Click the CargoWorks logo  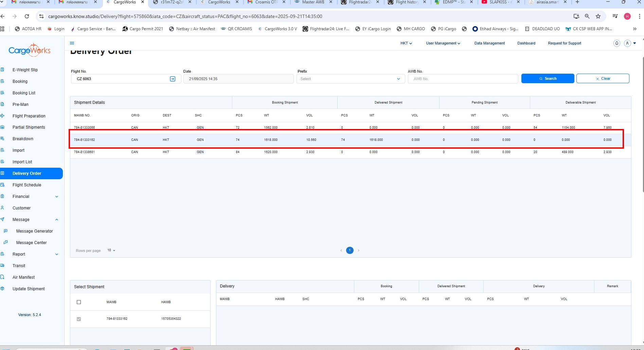(30, 51)
